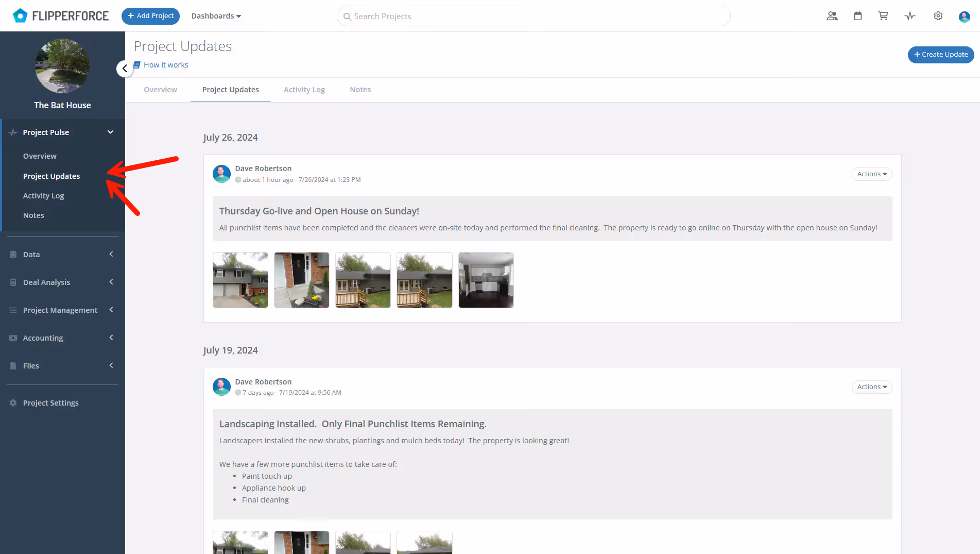Click Dave Robertson's avatar on July 26 update
980x554 pixels.
pyautogui.click(x=221, y=174)
